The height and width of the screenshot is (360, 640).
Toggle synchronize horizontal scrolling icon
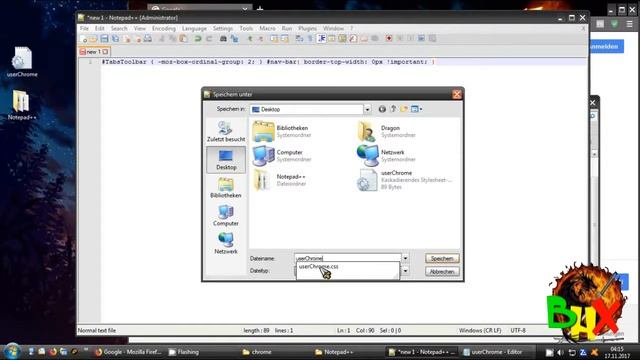(x=285, y=39)
